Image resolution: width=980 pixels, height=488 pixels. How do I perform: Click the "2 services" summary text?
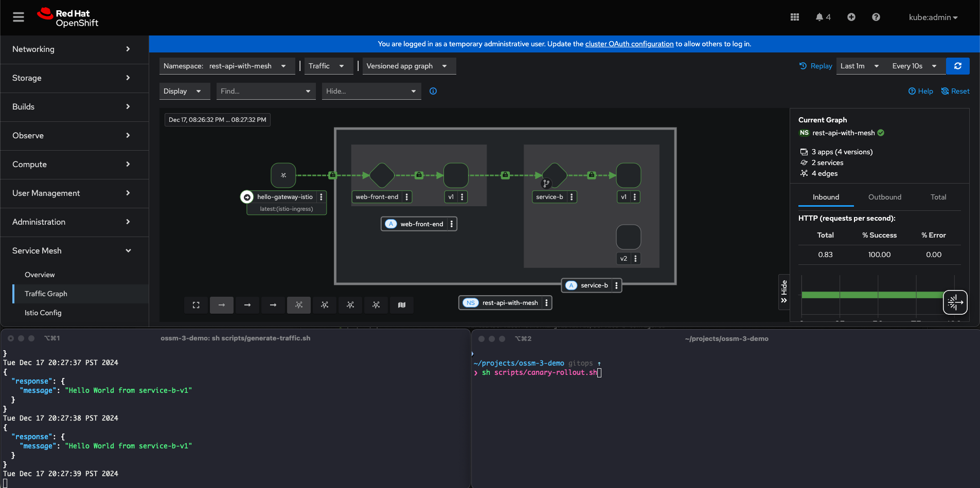[827, 162]
